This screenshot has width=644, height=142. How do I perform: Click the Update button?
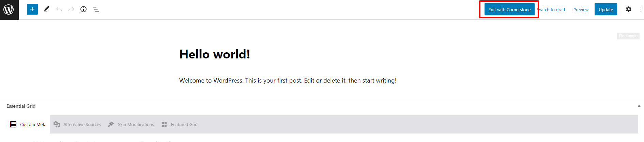tap(606, 10)
